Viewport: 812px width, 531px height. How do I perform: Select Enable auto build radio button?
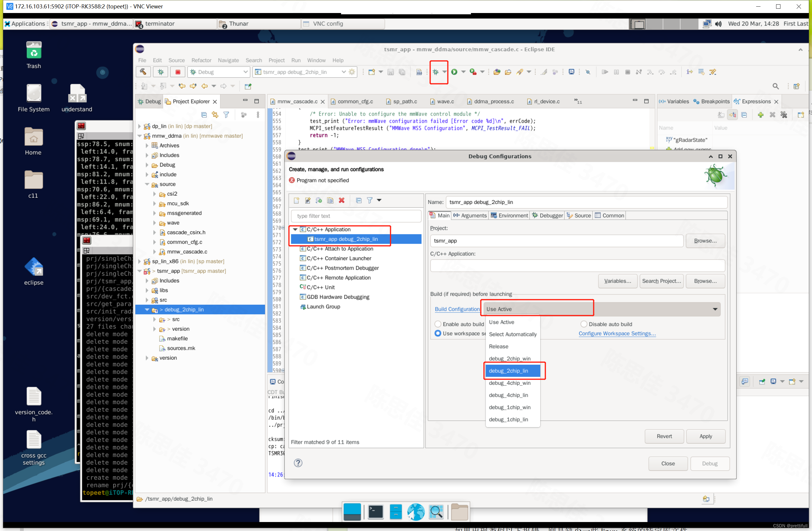[438, 324]
